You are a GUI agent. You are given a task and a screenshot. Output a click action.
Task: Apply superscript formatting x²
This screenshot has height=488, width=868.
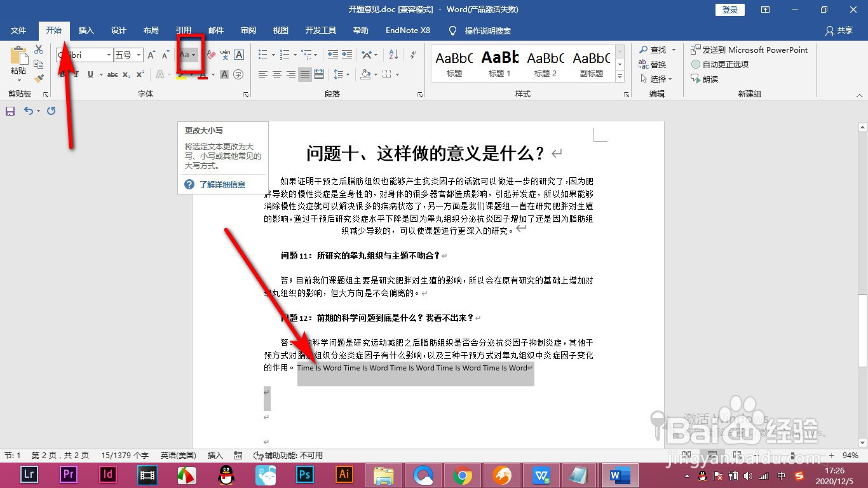click(140, 74)
